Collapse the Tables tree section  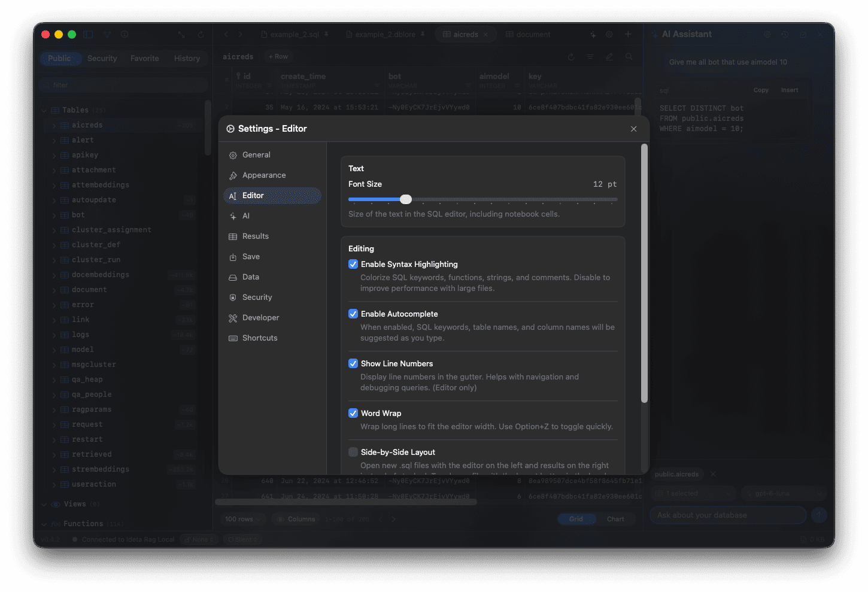click(44, 110)
